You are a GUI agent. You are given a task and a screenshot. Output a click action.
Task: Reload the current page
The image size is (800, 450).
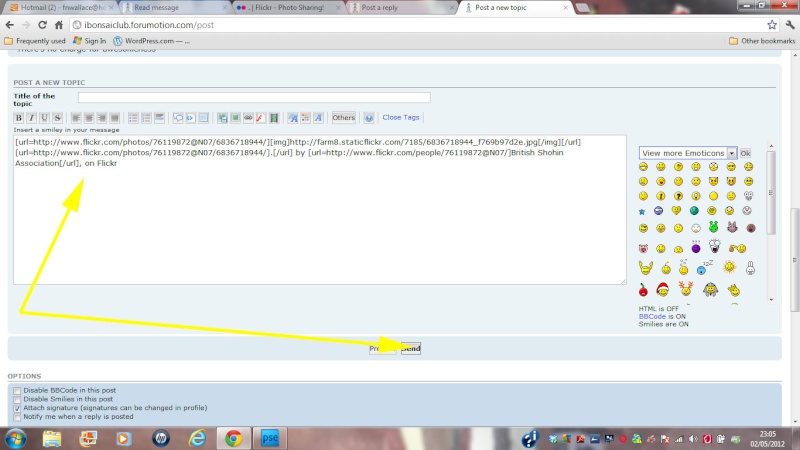point(42,25)
